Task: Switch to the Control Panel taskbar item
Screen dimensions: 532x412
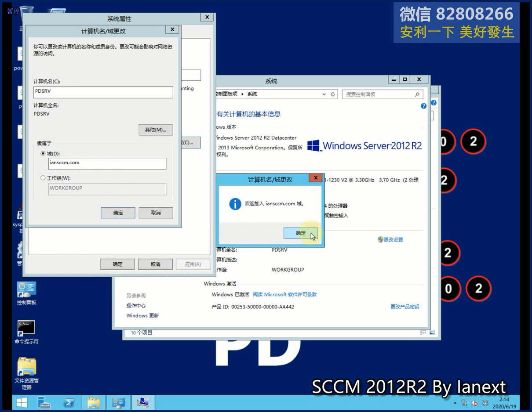Action: (x=118, y=402)
